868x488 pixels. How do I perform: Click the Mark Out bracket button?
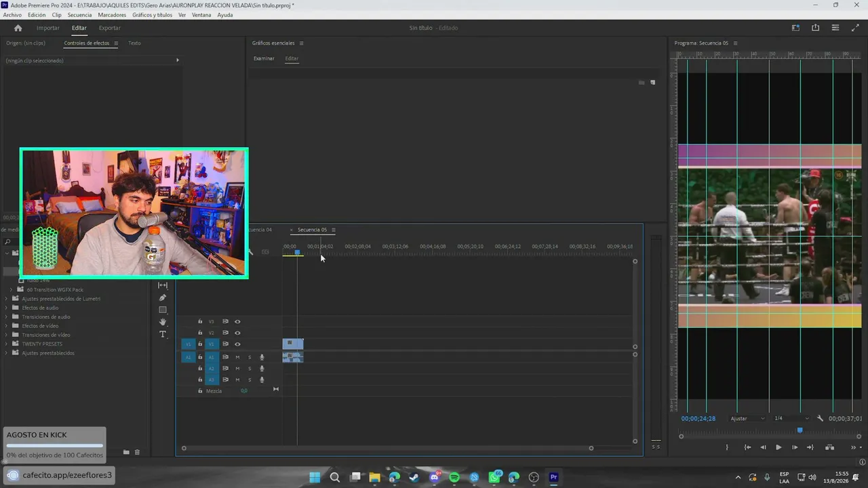pos(727,447)
